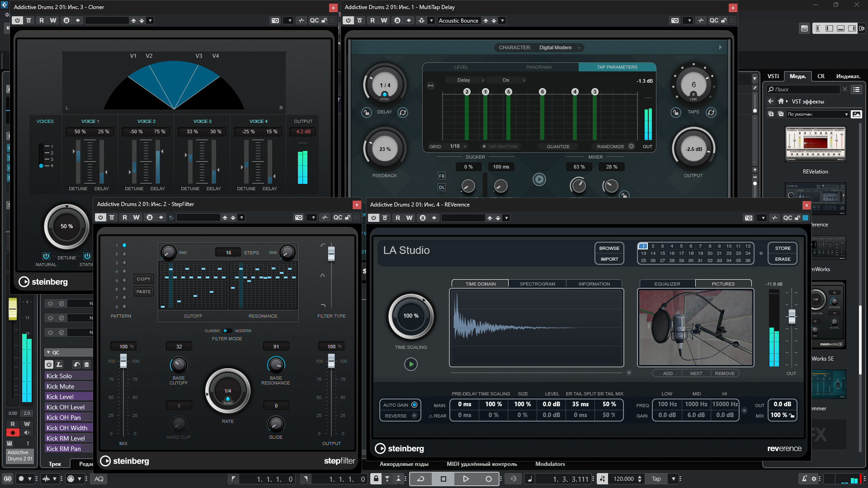Click the Quantize button in MultiTap Delay
Viewport: 868px width, 488px height.
point(558,146)
